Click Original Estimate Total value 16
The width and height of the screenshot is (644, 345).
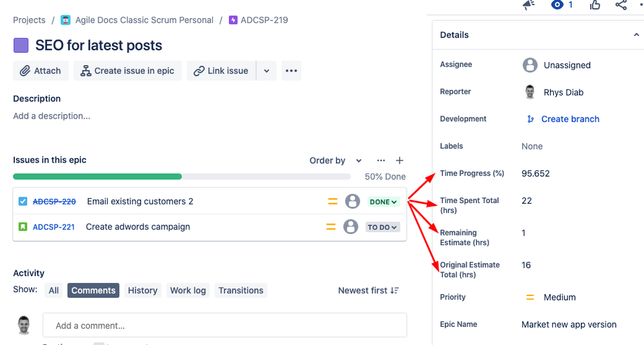click(526, 265)
